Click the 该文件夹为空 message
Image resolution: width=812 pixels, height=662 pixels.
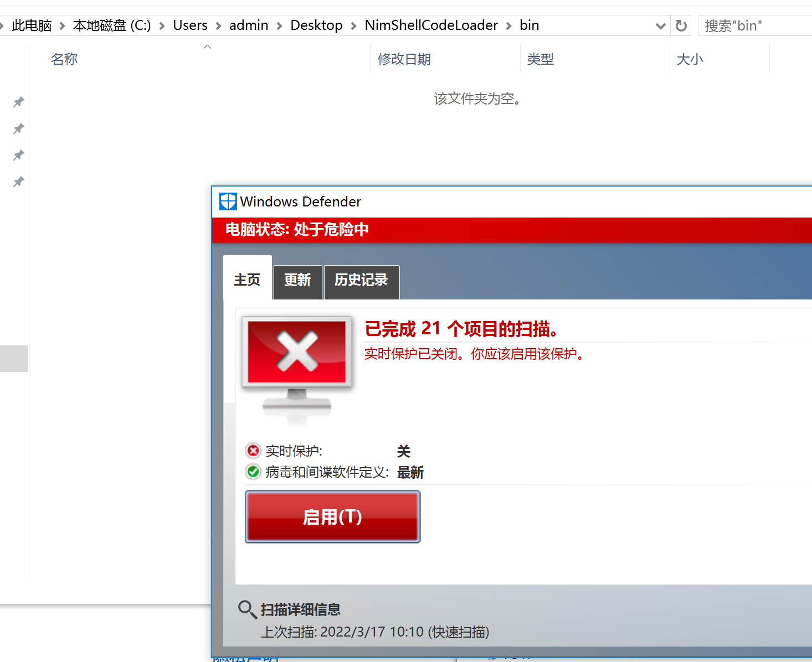click(477, 99)
